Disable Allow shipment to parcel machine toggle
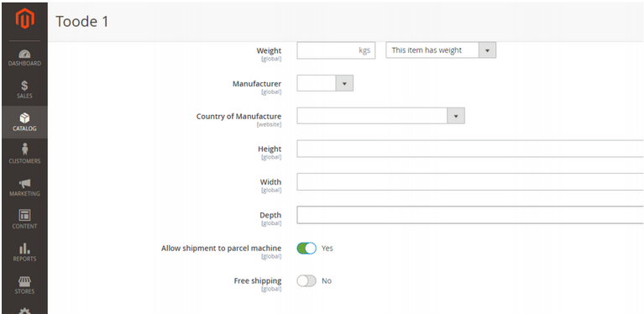 pyautogui.click(x=306, y=249)
